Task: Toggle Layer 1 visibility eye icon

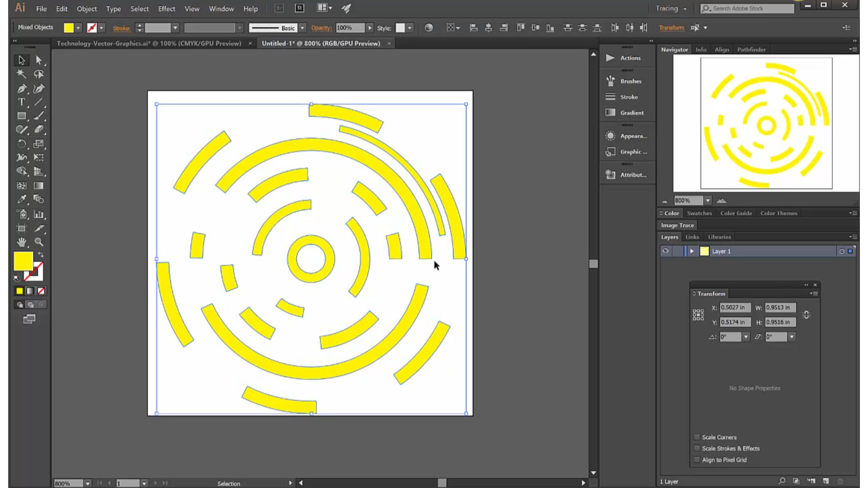Action: (665, 251)
